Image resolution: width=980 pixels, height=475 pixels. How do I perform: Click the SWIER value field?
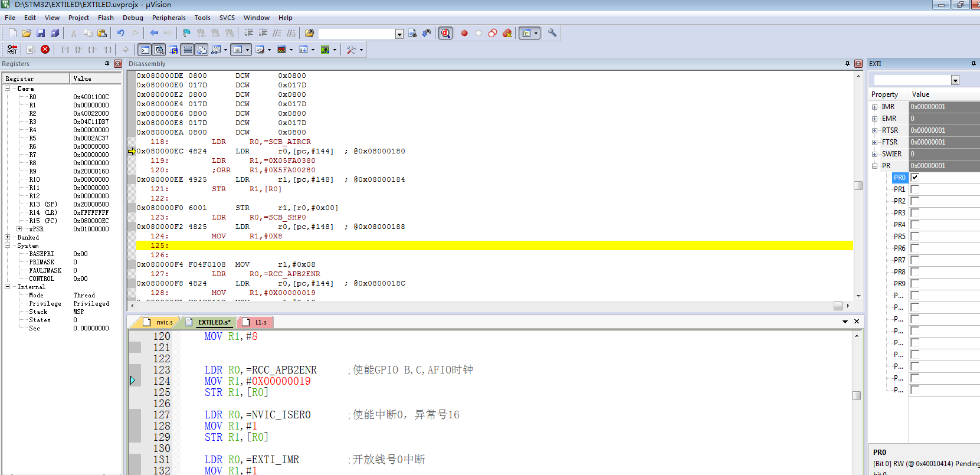tap(944, 154)
